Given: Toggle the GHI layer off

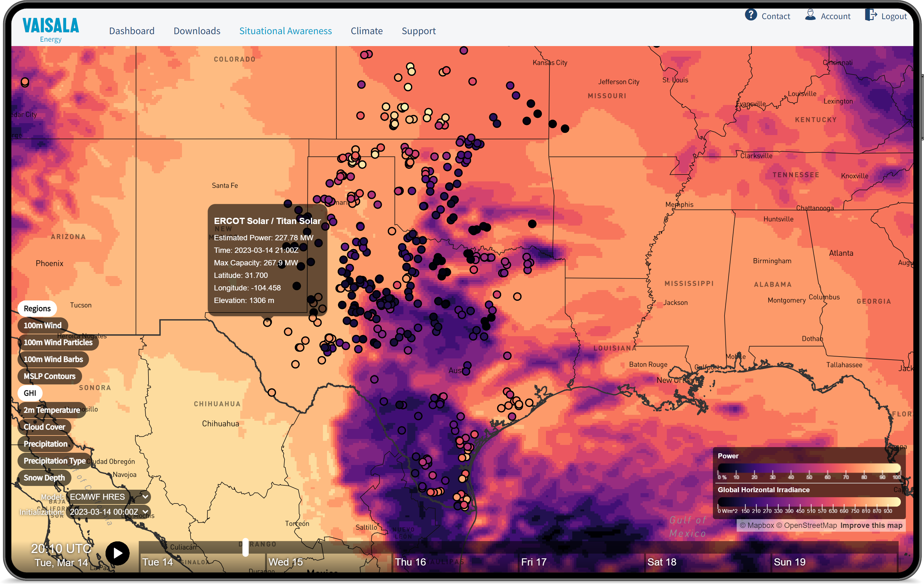Looking at the screenshot, I should point(30,393).
